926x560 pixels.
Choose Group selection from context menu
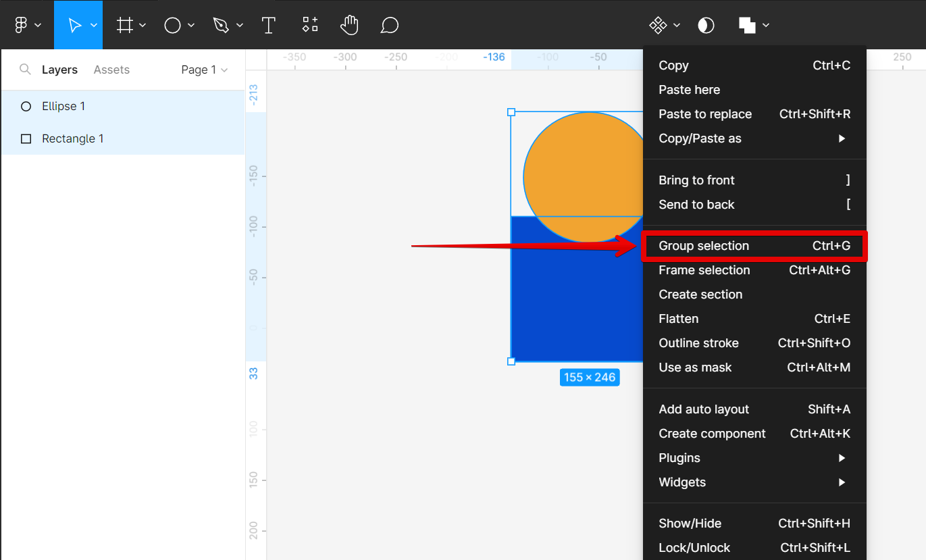(x=704, y=246)
